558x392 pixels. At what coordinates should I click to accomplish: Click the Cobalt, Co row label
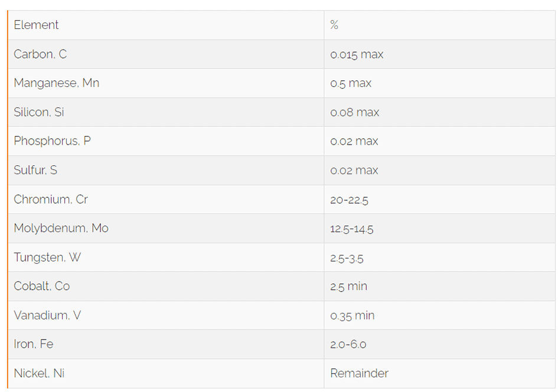(42, 286)
